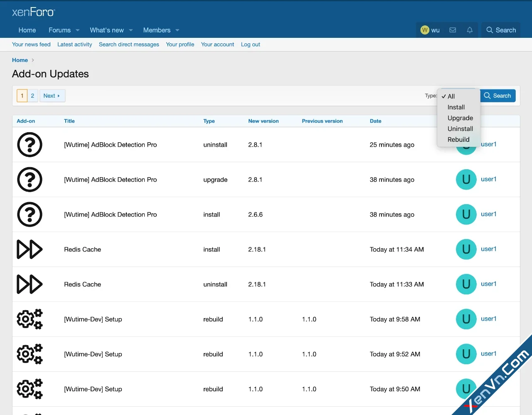The width and height of the screenshot is (532, 415).
Task: Click the 'Today at 9:58 AM' date cell
Action: pyautogui.click(x=395, y=319)
